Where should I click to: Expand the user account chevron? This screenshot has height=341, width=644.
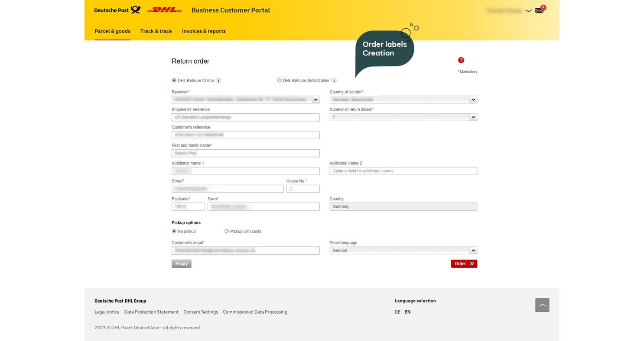tap(528, 11)
